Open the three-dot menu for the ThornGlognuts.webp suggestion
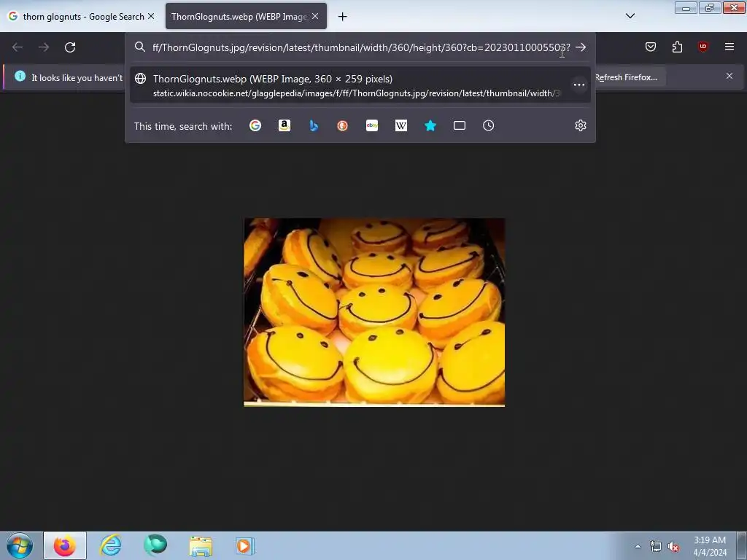 [578, 85]
